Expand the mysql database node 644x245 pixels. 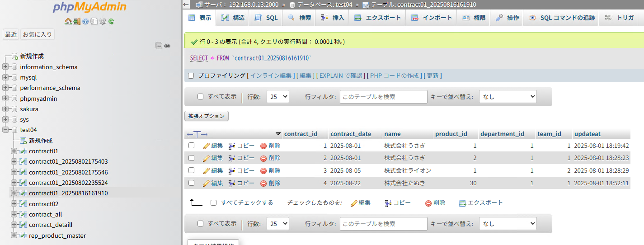[5, 77]
